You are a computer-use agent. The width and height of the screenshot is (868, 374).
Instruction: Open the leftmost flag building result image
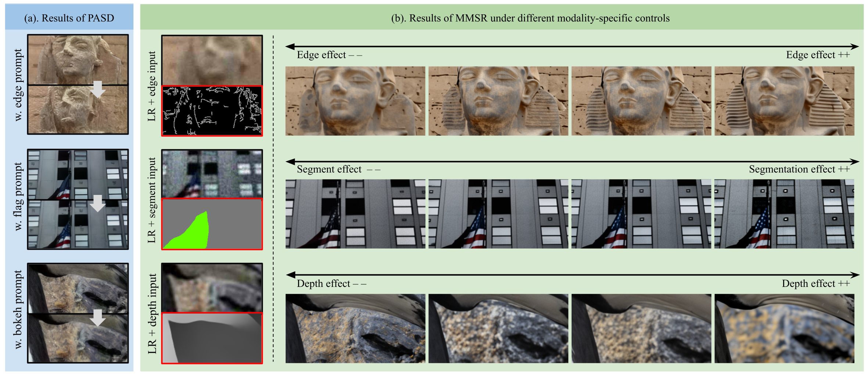(355, 214)
